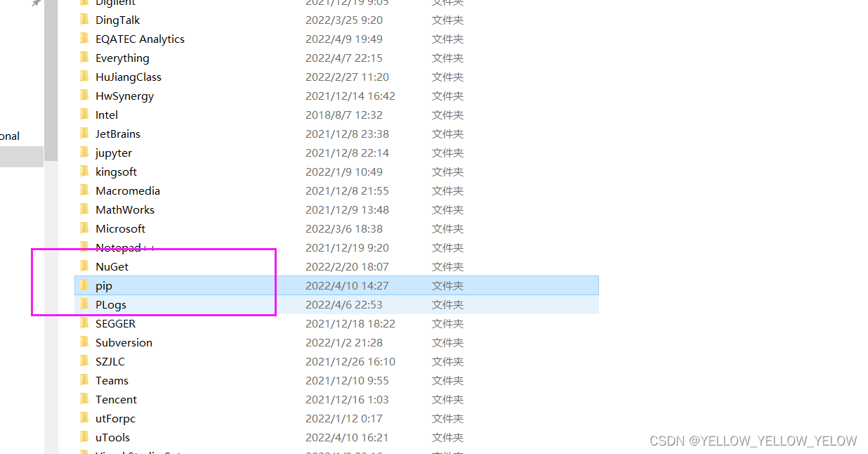Click the Tencent folder icon

84,399
